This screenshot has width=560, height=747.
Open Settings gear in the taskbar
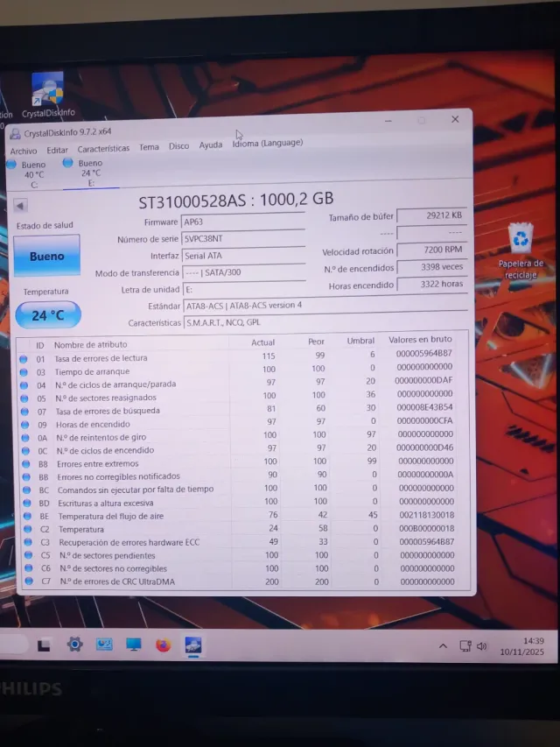(74, 645)
